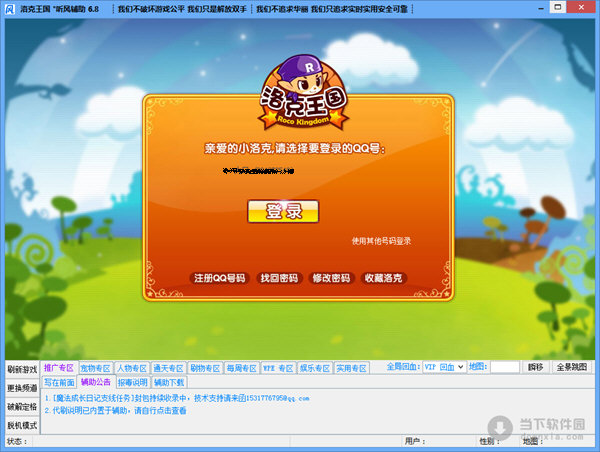Click prompt text 亲爱的小洛克,请选择要登录的QQ号
The image size is (600, 452).
295,148
